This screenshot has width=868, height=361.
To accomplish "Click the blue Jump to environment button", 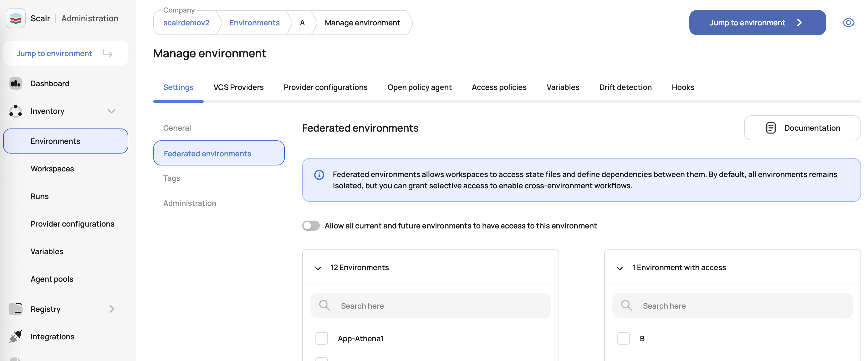I will tap(757, 23).
